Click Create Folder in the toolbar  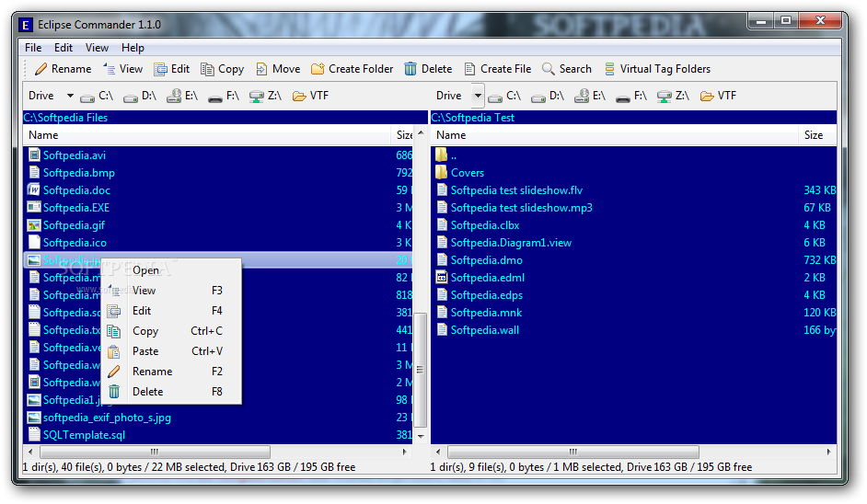[353, 69]
